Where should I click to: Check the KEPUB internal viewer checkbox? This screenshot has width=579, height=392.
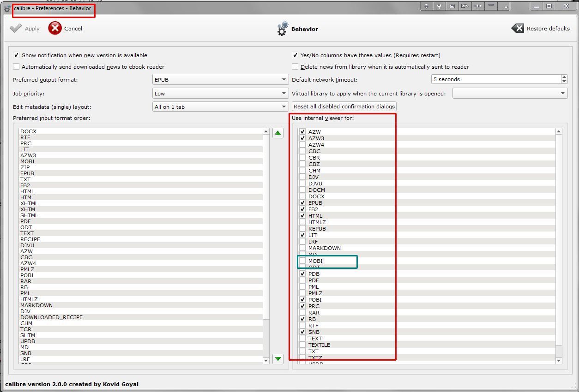302,229
